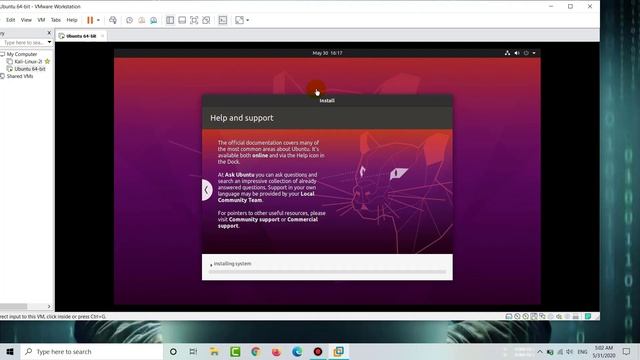The height and width of the screenshot is (360, 640).
Task: Close the Ubuntu 64-bit tab
Action: pyautogui.click(x=102, y=36)
